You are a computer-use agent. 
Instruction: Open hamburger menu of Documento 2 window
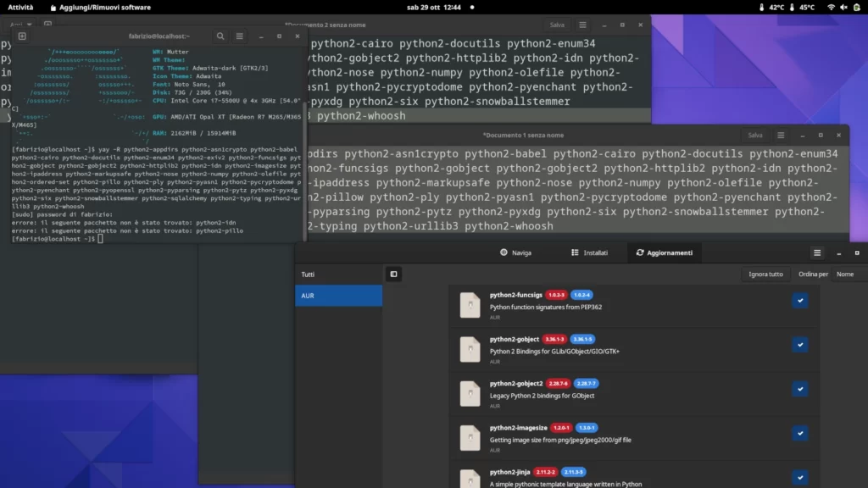click(582, 25)
